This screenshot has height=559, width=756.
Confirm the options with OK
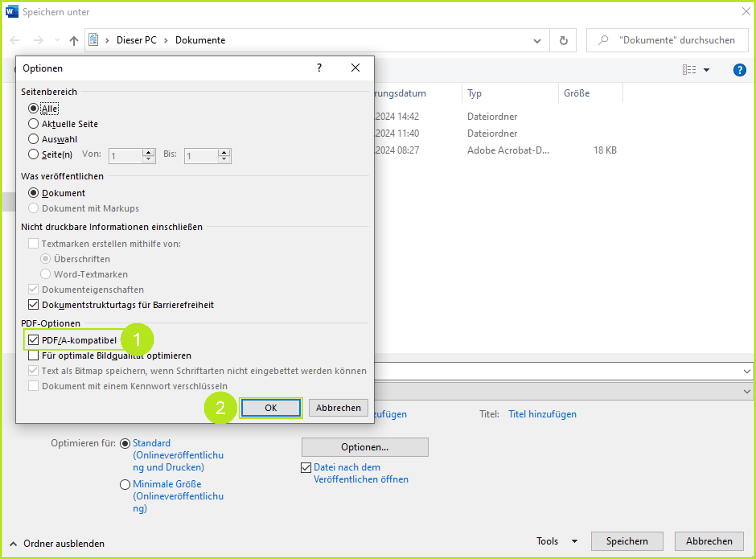(271, 408)
